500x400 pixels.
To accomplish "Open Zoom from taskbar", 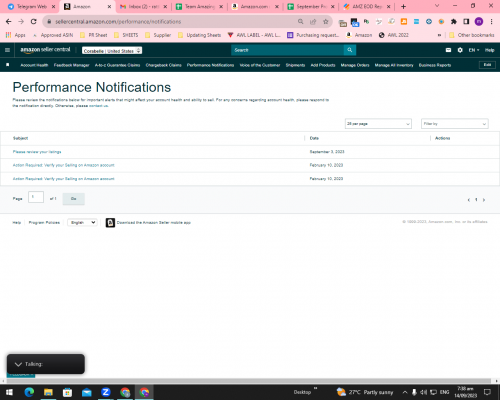I will [106, 392].
